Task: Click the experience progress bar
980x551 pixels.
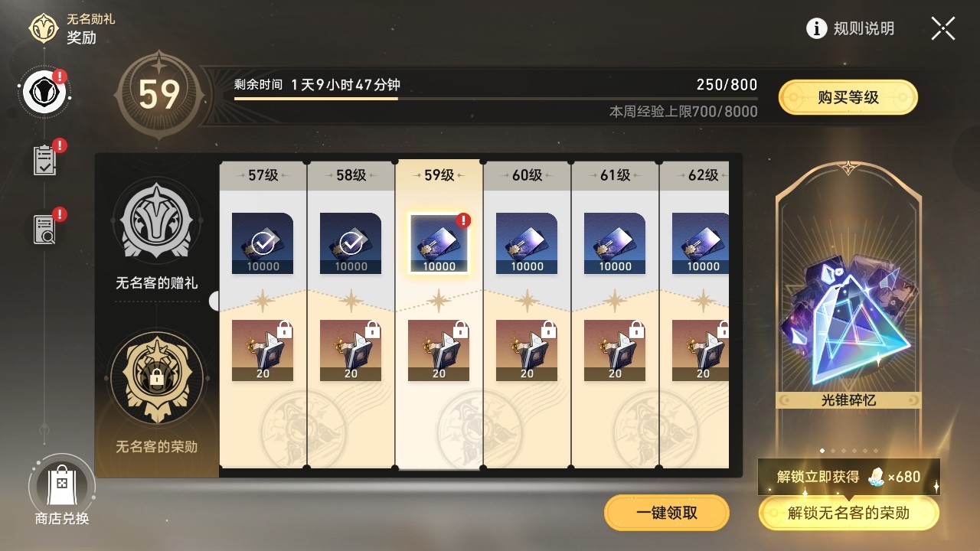Action: [x=495, y=98]
